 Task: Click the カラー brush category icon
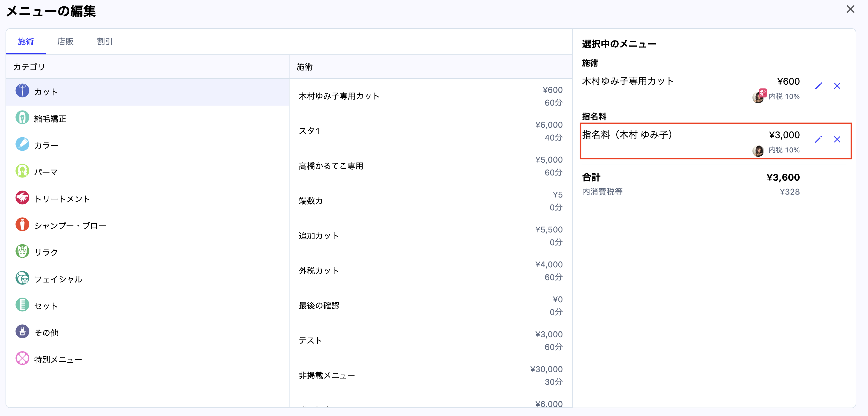coord(22,145)
